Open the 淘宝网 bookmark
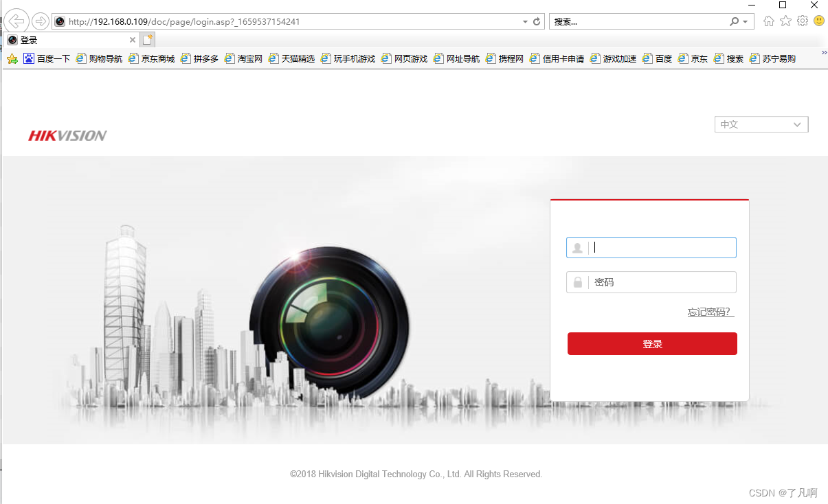 pyautogui.click(x=243, y=59)
